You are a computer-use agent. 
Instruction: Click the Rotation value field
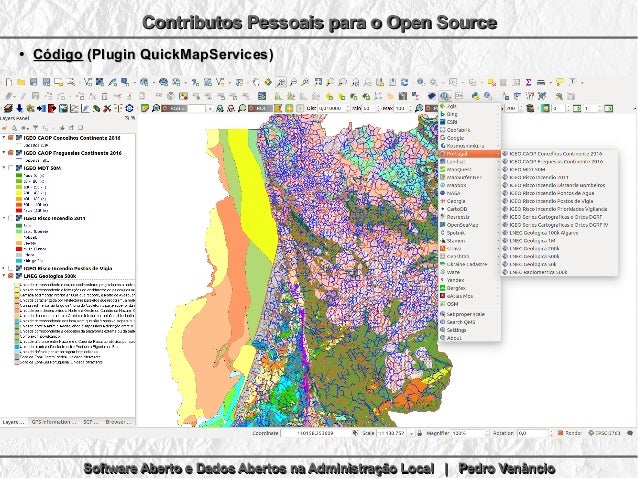point(533,433)
